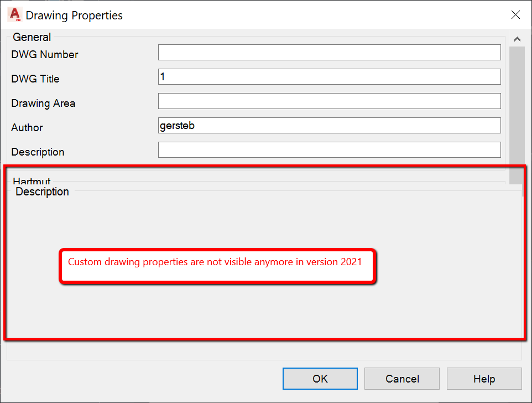Viewport: 532px width, 403px height.
Task: Select the DWG Title field containing "1"
Action: click(329, 76)
